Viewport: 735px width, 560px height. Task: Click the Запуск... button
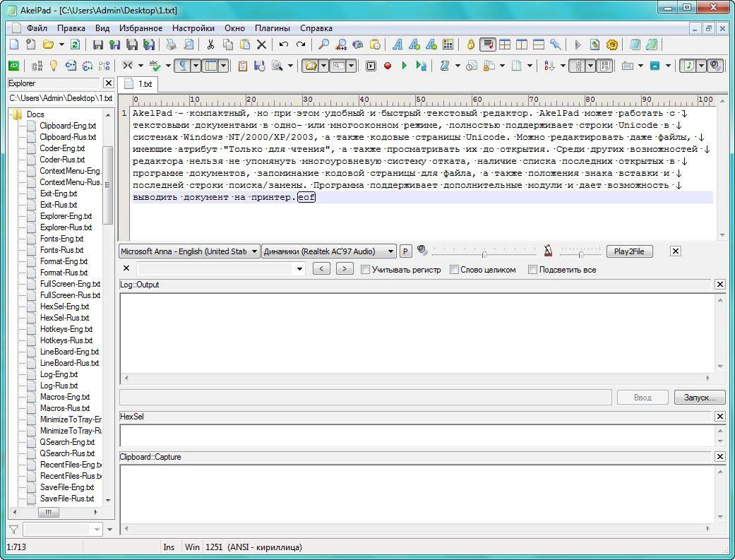(700, 398)
